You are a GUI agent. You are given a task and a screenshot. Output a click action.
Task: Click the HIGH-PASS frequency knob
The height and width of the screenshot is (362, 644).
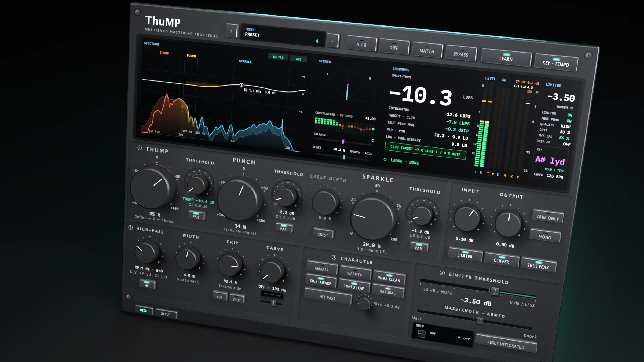click(147, 252)
